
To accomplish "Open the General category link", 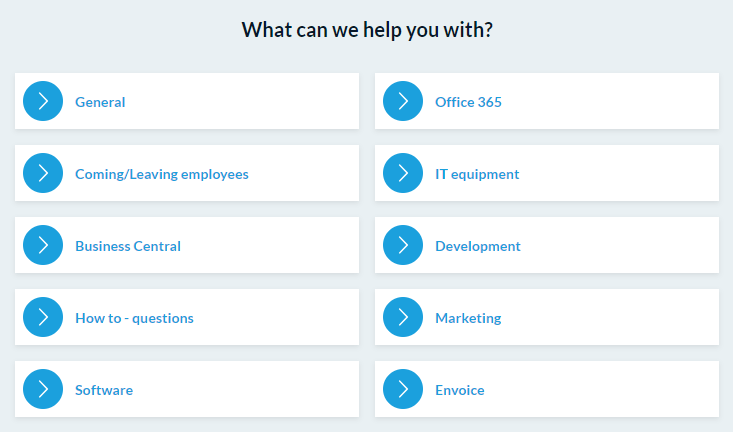I will [100, 102].
